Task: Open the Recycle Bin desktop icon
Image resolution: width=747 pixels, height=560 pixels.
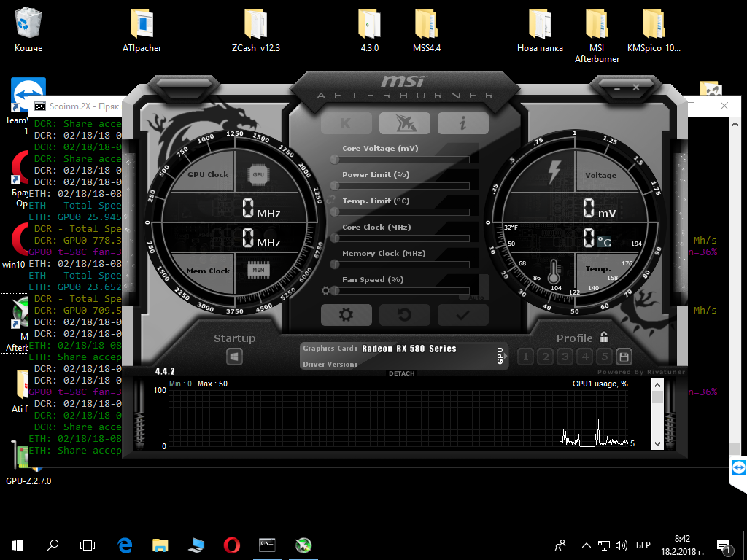Action: (x=28, y=29)
